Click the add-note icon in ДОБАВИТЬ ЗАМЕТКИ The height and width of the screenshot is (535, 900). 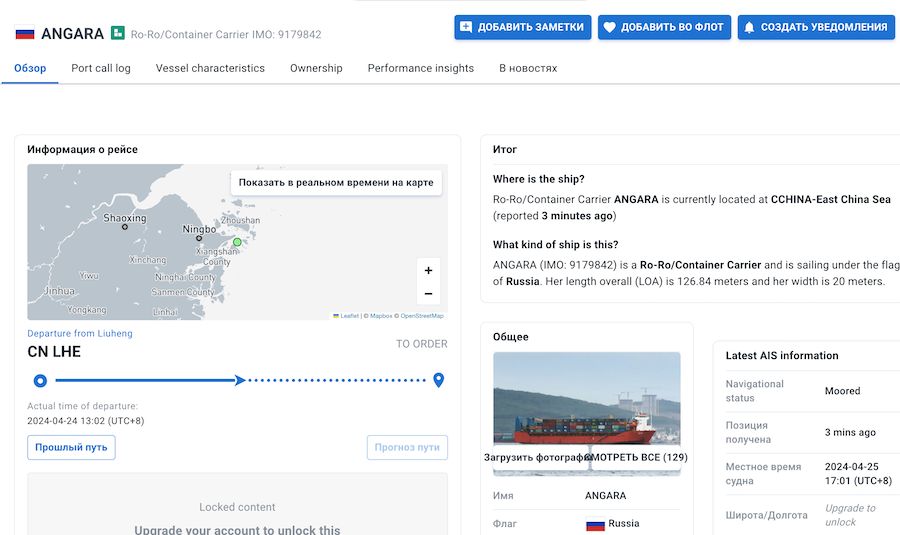[466, 27]
